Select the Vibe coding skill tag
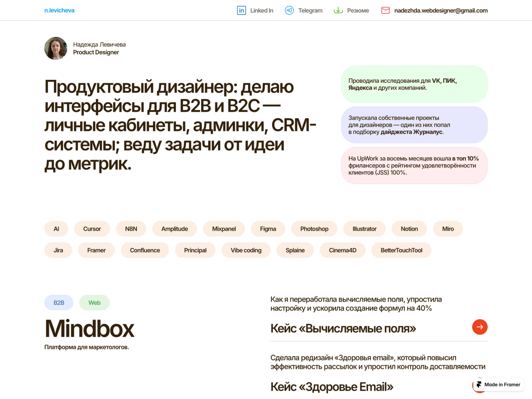Viewport: 532px width, 399px height. point(246,250)
